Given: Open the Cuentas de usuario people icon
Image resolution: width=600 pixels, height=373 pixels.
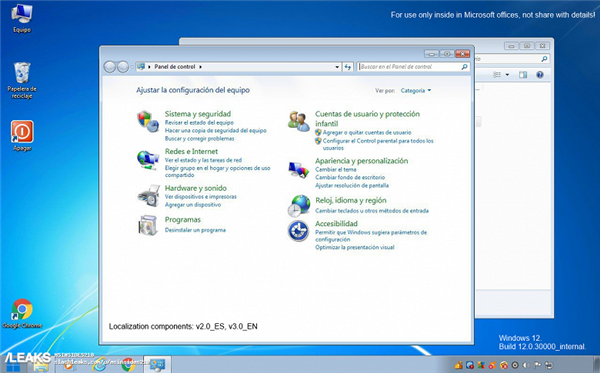Looking at the screenshot, I should click(x=298, y=121).
